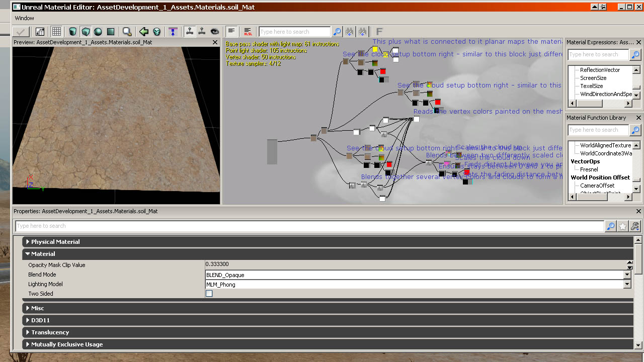
Task: Select ScreenSize expression
Action: pyautogui.click(x=593, y=78)
